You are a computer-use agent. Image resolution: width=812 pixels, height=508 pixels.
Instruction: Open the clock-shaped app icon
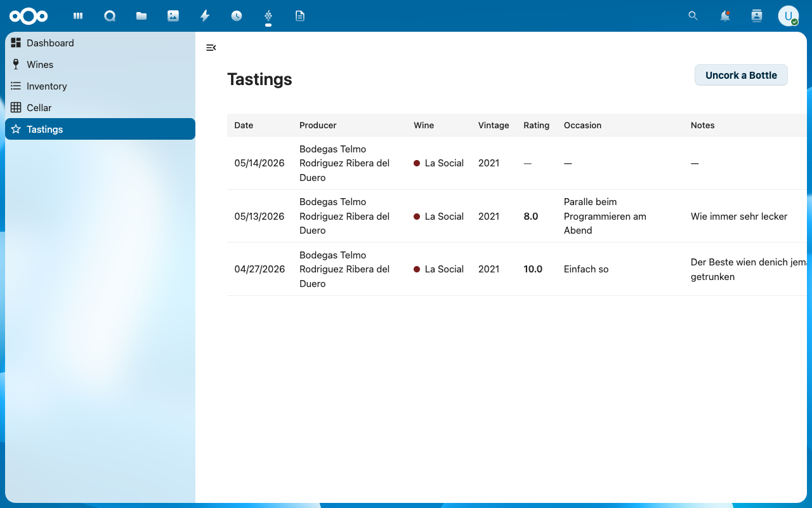(237, 16)
